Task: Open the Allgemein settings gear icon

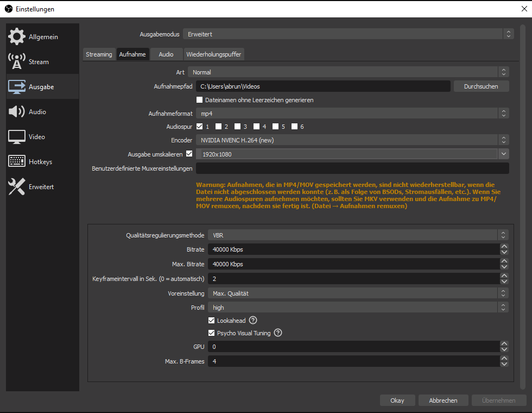Action: coord(17,36)
